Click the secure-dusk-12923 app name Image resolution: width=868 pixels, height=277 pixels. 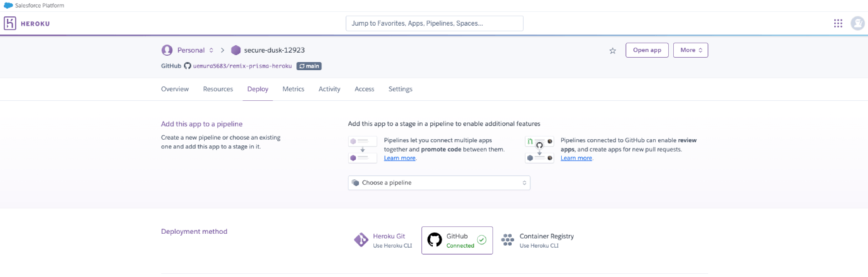[274, 50]
